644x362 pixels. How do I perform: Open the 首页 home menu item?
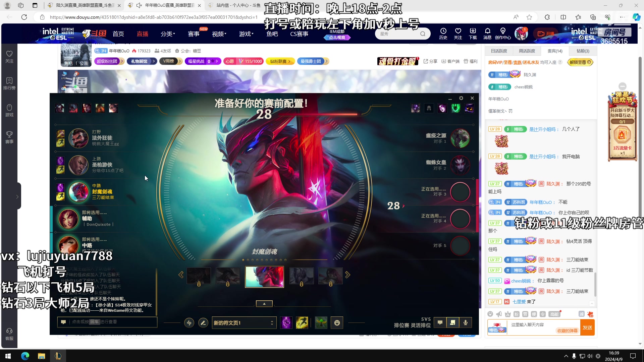coord(118,34)
